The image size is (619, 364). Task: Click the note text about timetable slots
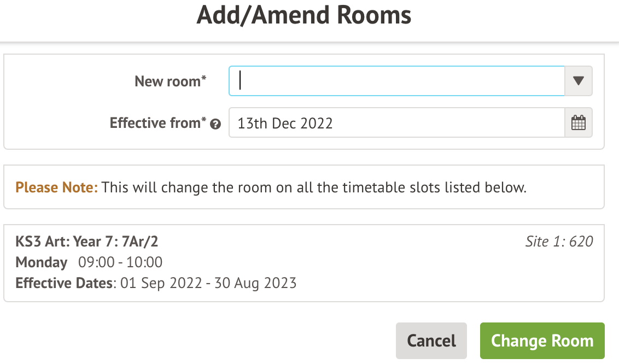click(314, 187)
